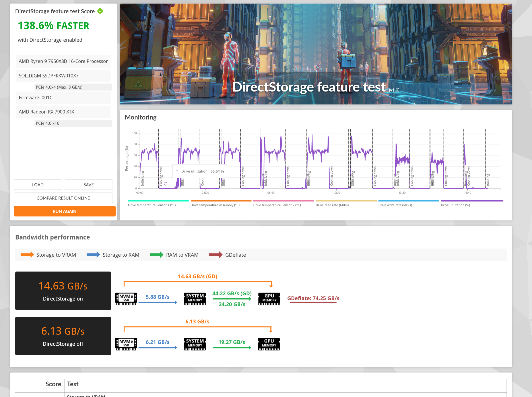The width and height of the screenshot is (532, 397).
Task: Click the 6.13 GB/s DirectStorage off tile
Action: (x=63, y=336)
